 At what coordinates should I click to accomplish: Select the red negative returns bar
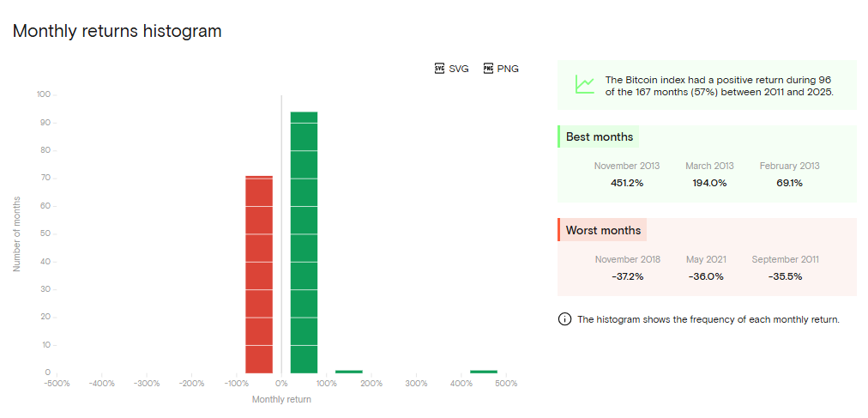(259, 275)
